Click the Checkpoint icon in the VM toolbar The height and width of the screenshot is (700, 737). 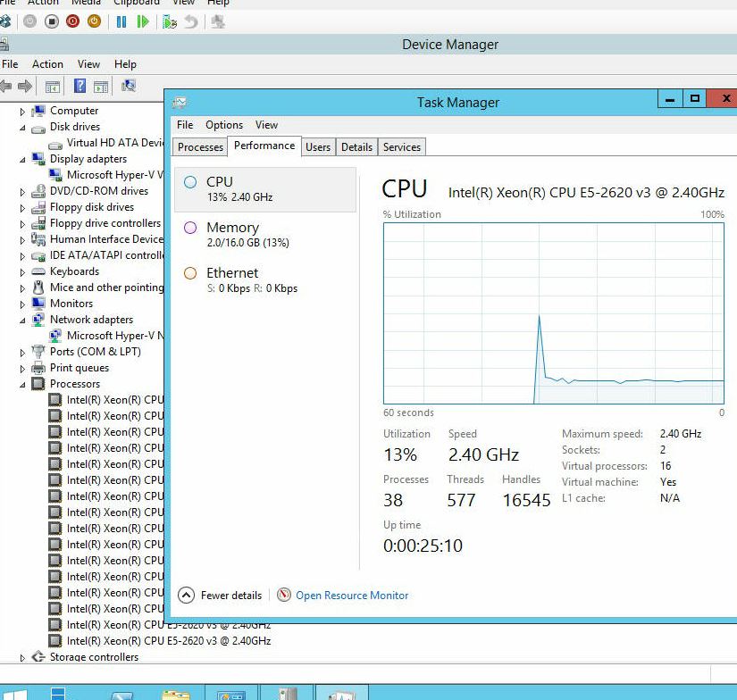pos(169,21)
